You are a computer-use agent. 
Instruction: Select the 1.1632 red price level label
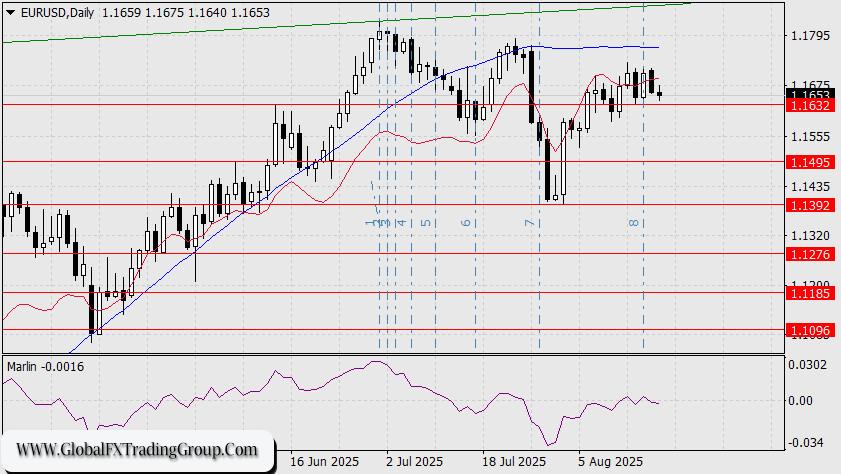pyautogui.click(x=812, y=104)
